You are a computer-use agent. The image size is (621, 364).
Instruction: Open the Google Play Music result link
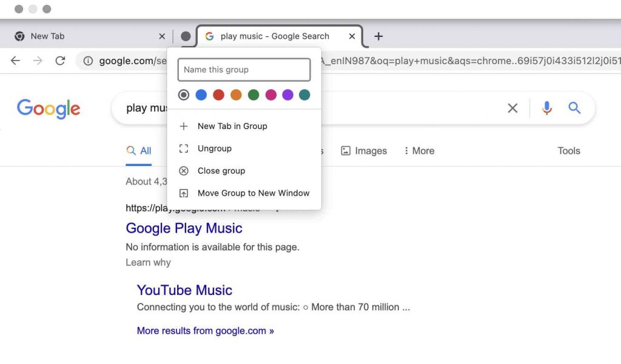click(x=184, y=228)
